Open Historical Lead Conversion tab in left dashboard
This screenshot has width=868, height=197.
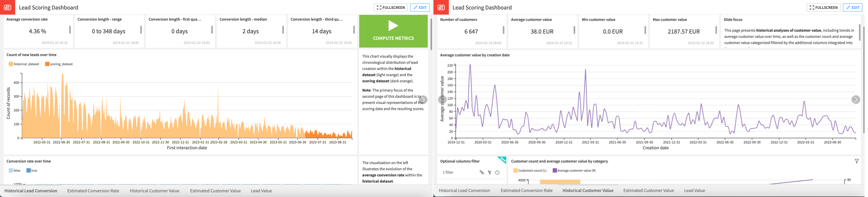point(31,191)
